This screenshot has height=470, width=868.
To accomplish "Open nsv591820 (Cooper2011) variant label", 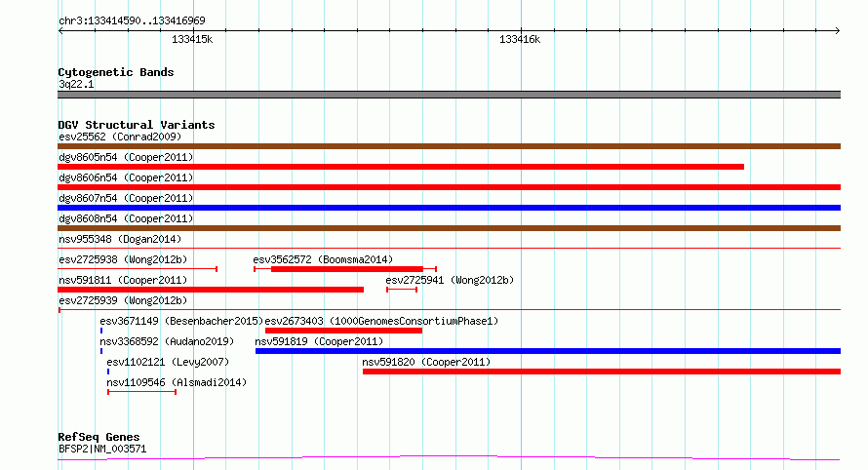I will click(426, 362).
